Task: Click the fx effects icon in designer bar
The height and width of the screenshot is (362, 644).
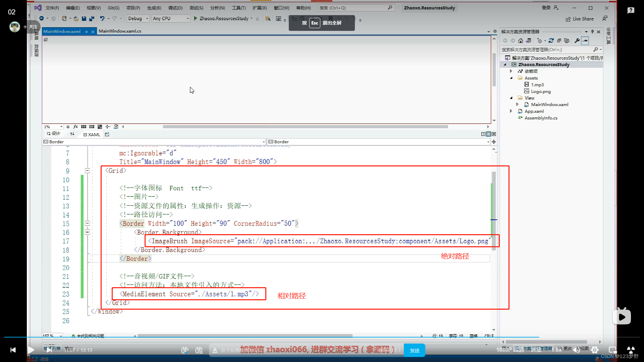Action: coord(75,127)
